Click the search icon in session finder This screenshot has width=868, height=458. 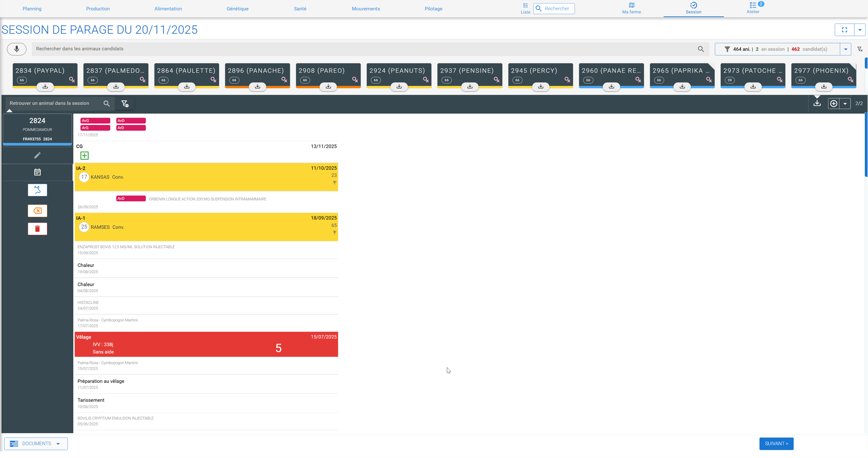click(107, 104)
